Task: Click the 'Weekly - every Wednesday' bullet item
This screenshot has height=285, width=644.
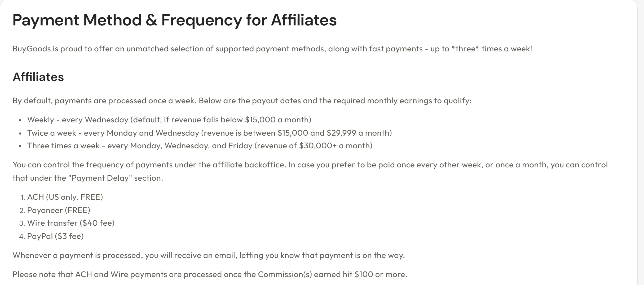Action: tap(169, 120)
